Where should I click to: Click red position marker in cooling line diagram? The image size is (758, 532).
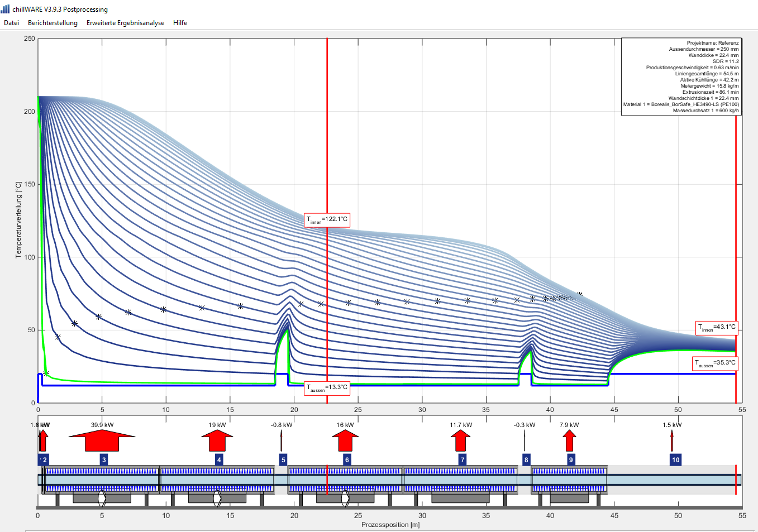[x=327, y=480]
